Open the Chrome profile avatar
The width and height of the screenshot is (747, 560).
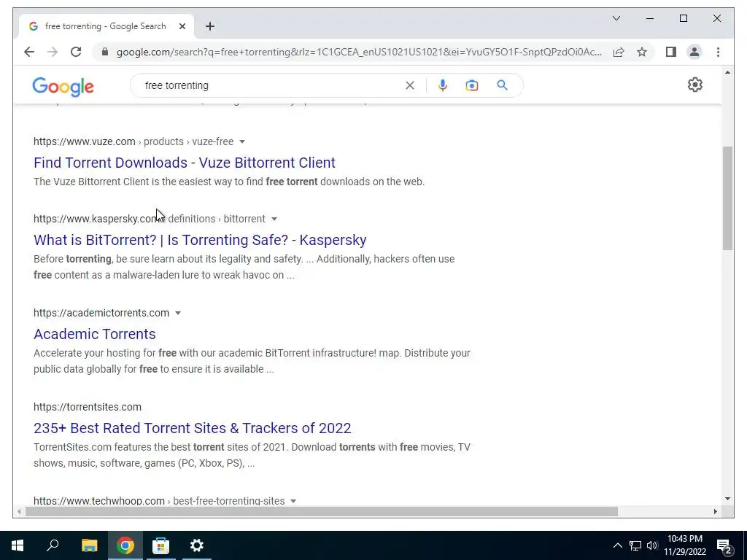tap(694, 52)
